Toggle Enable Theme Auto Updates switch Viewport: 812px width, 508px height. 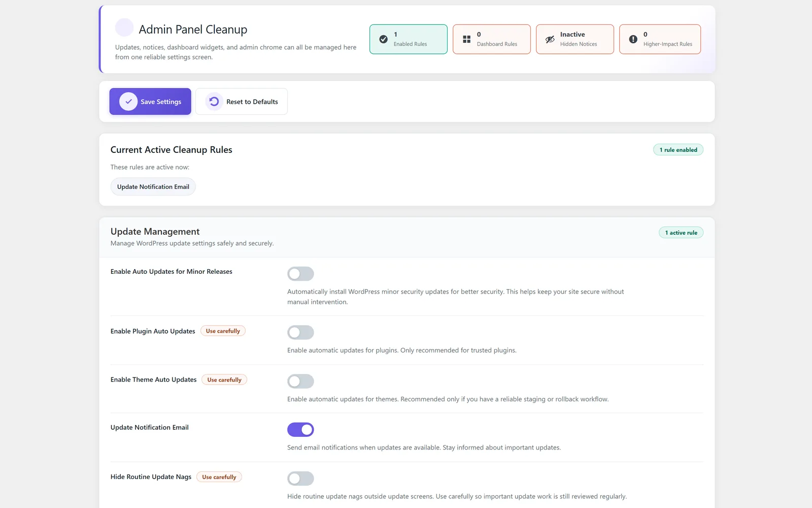(x=300, y=381)
